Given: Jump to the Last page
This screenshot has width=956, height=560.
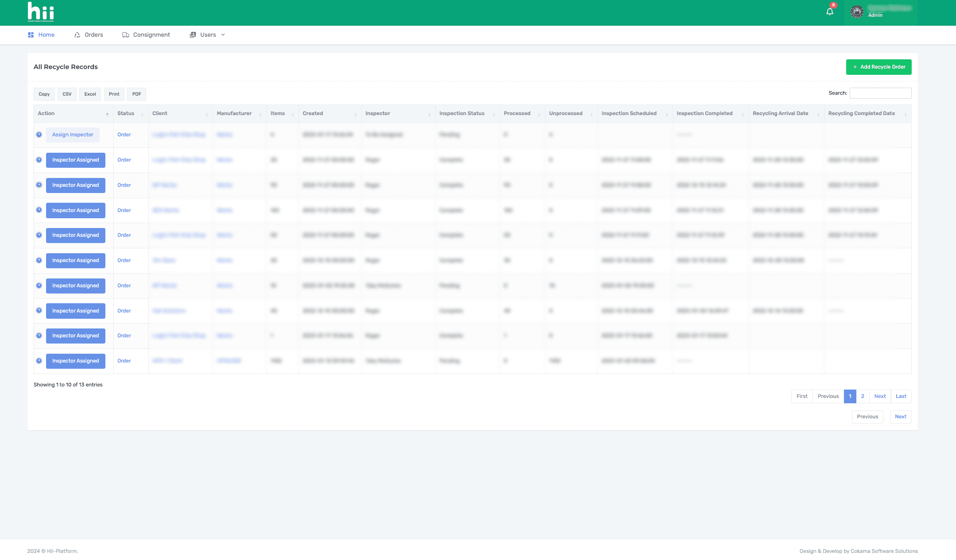Looking at the screenshot, I should tap(901, 396).
